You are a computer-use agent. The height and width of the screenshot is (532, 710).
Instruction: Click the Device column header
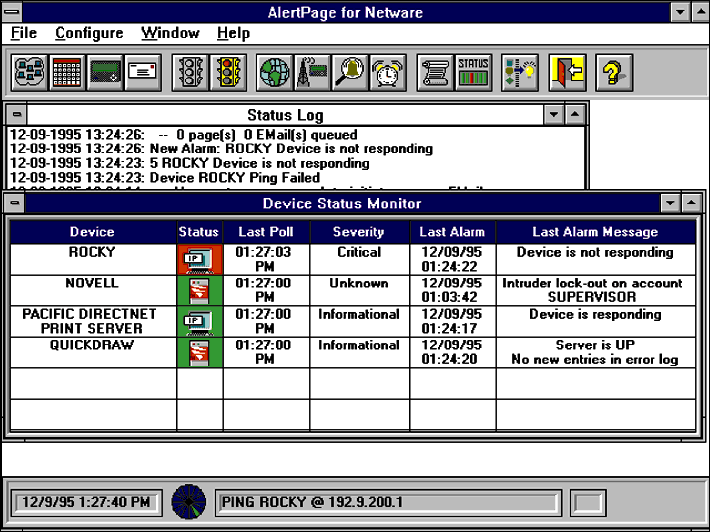[93, 232]
